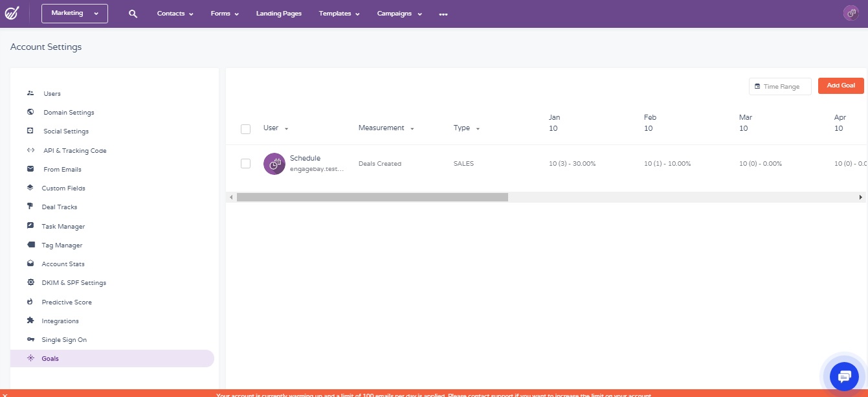Go to Landing Pages menu item
Viewport: 868px width, 397px height.
[278, 14]
